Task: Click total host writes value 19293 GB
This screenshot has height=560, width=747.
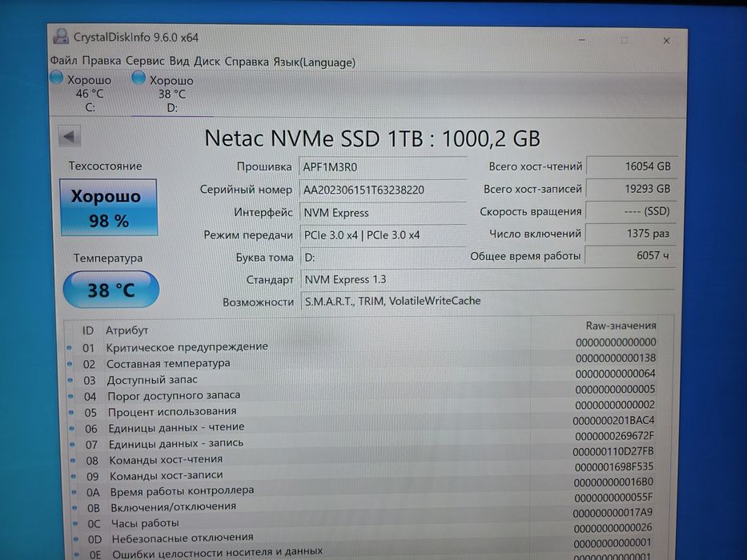Action: click(x=631, y=189)
